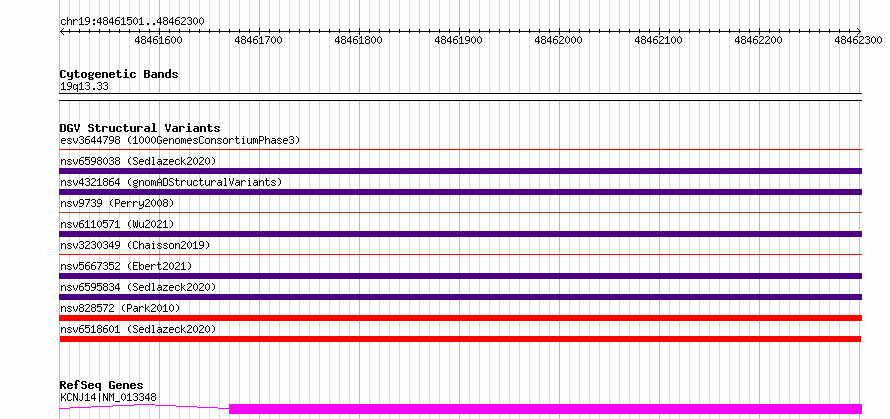Click the chr19:48461501..48462300 region label
The width and height of the screenshot is (890, 419).
pos(132,22)
